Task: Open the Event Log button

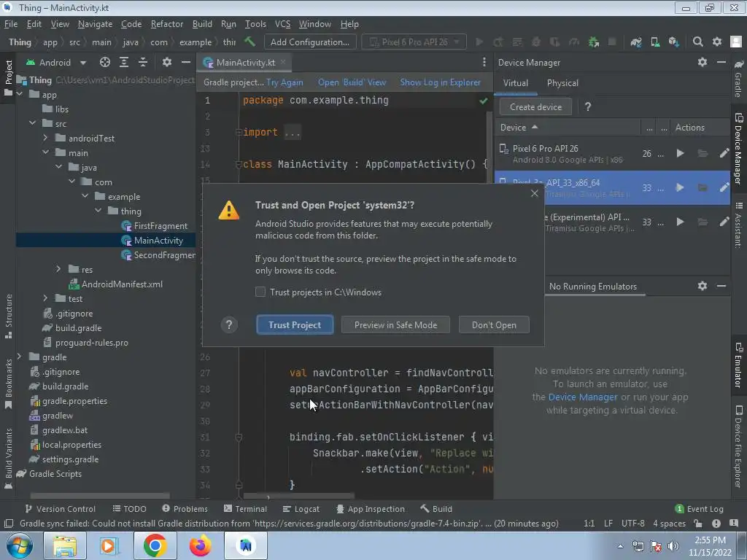Action: [x=700, y=509]
